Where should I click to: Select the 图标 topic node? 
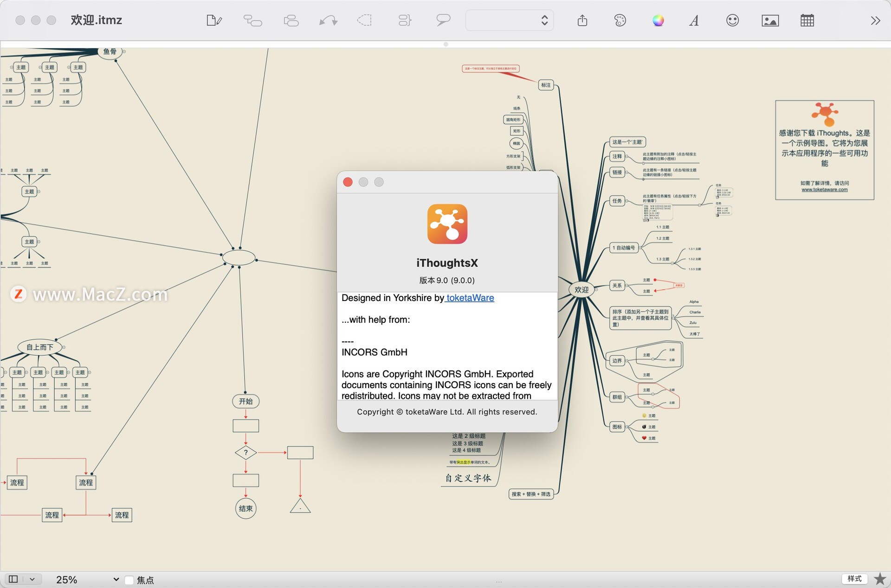pyautogui.click(x=617, y=427)
